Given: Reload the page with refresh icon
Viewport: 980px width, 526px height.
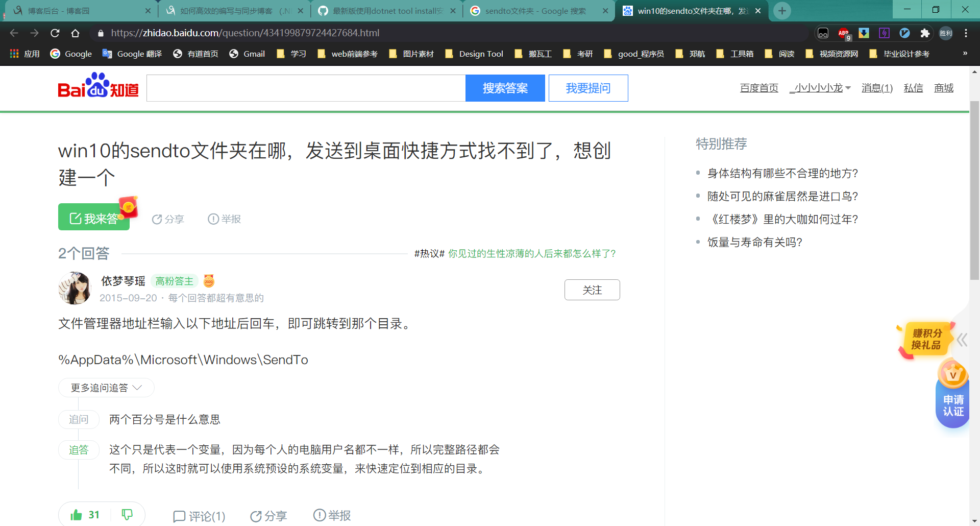Looking at the screenshot, I should point(55,33).
